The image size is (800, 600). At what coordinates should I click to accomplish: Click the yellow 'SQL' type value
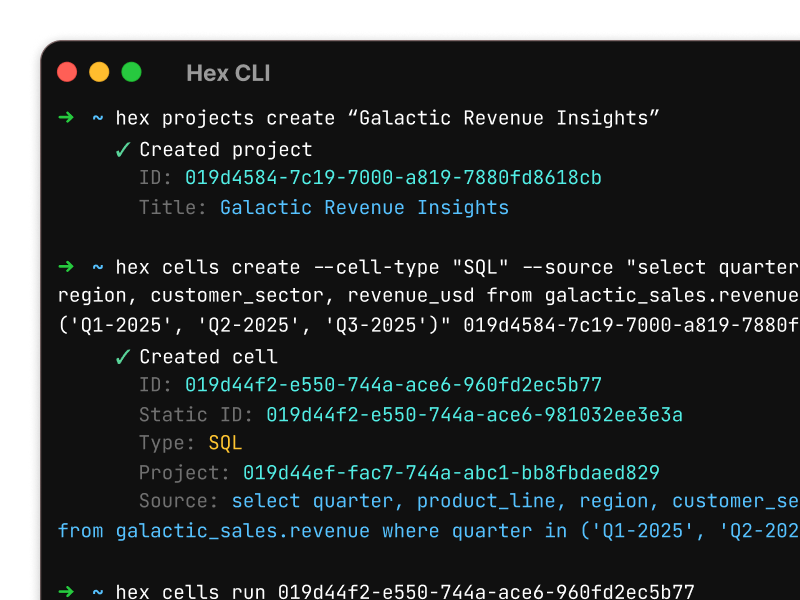tap(225, 443)
